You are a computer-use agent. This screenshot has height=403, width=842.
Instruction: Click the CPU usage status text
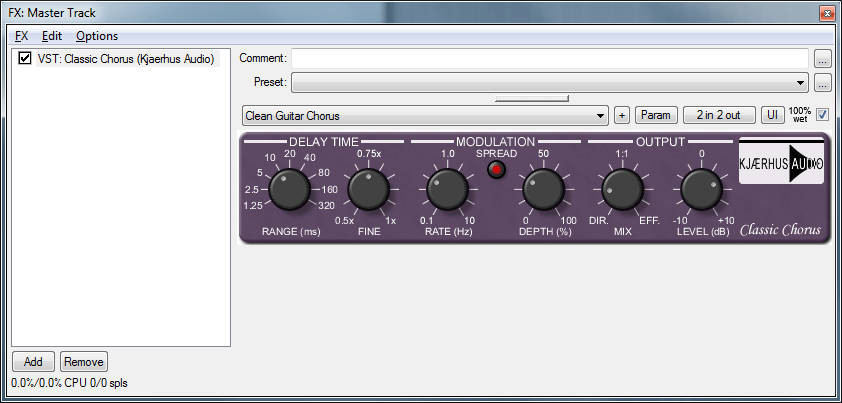coord(69,383)
